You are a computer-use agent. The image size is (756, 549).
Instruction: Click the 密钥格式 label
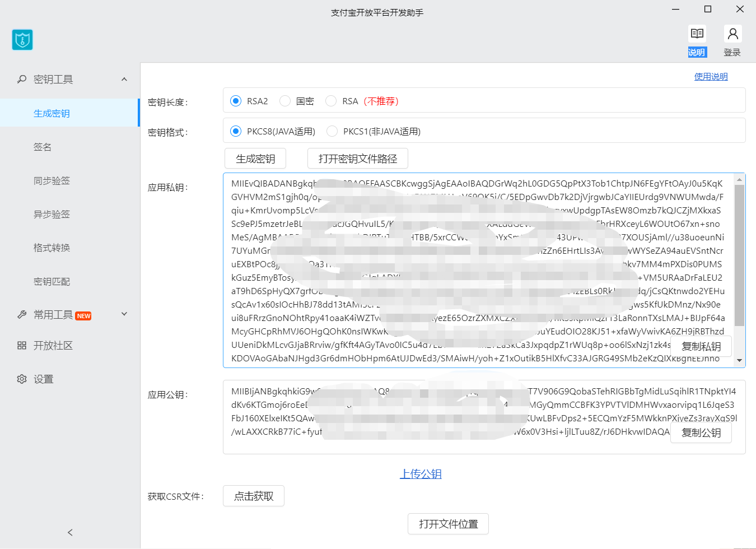click(x=168, y=132)
